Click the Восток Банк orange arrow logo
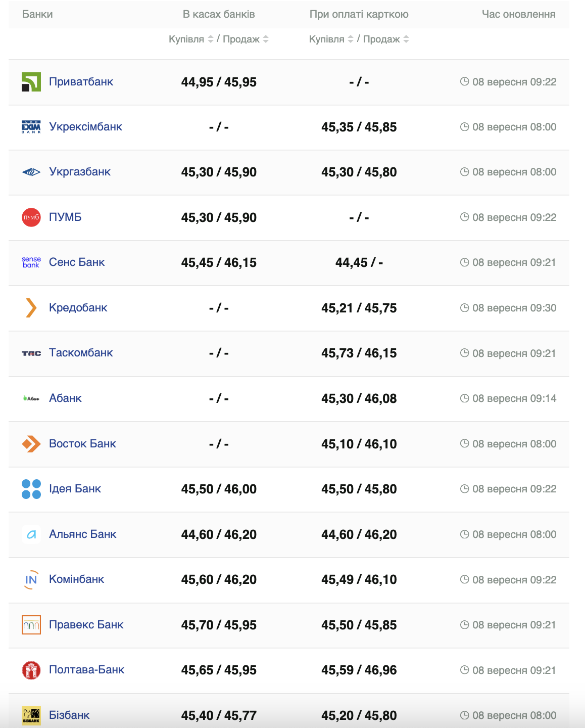Screen dimensions: 585x728 pos(31,444)
